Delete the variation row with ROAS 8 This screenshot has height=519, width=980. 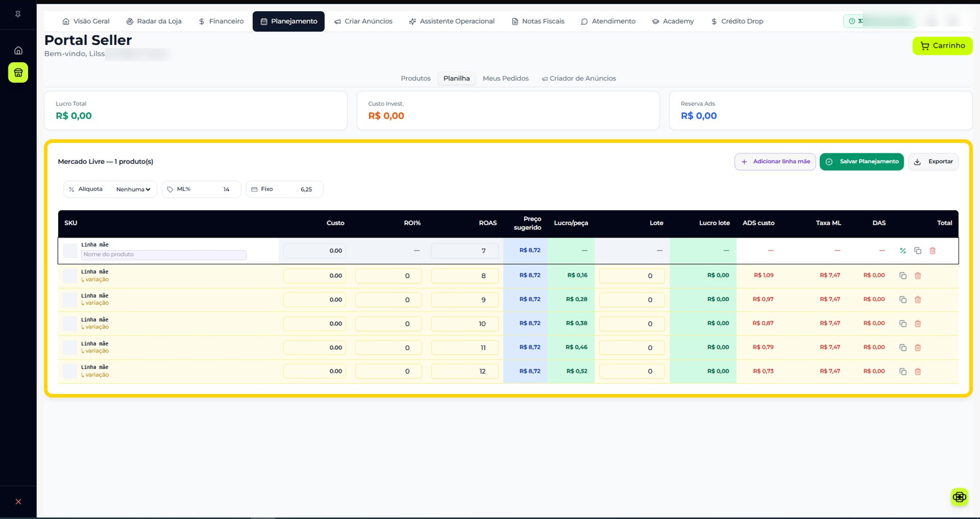(917, 275)
